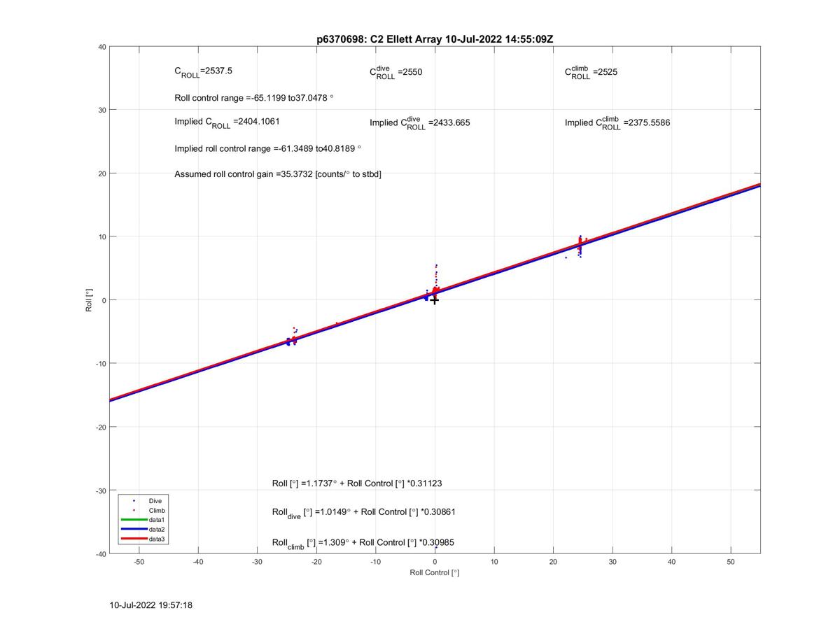
Task: Click the x-axis tick label '20'
Action: pos(553,562)
